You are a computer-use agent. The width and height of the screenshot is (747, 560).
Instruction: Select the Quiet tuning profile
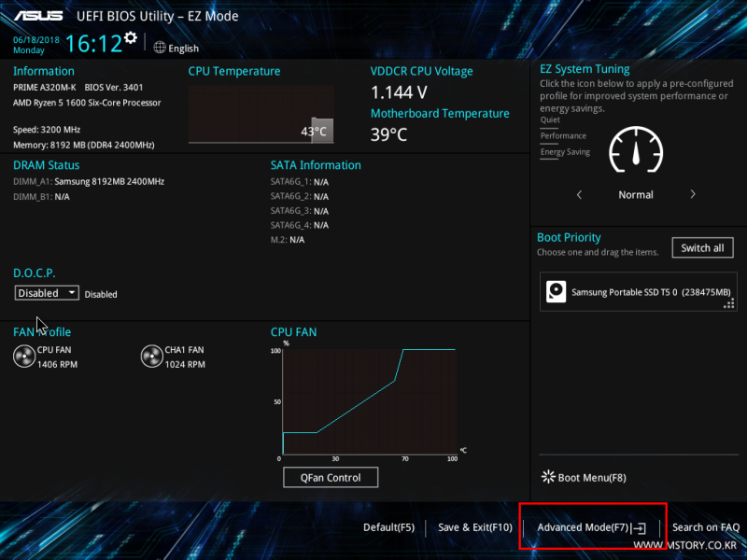point(550,120)
